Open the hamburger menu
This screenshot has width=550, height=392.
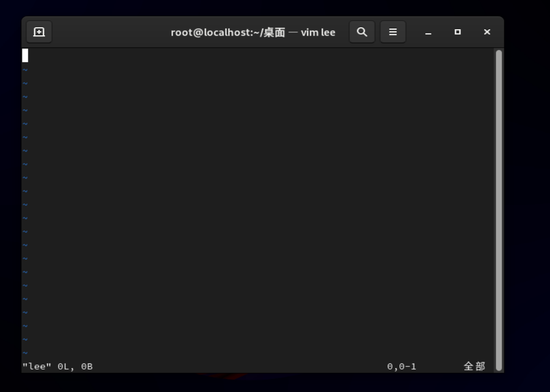pyautogui.click(x=393, y=32)
